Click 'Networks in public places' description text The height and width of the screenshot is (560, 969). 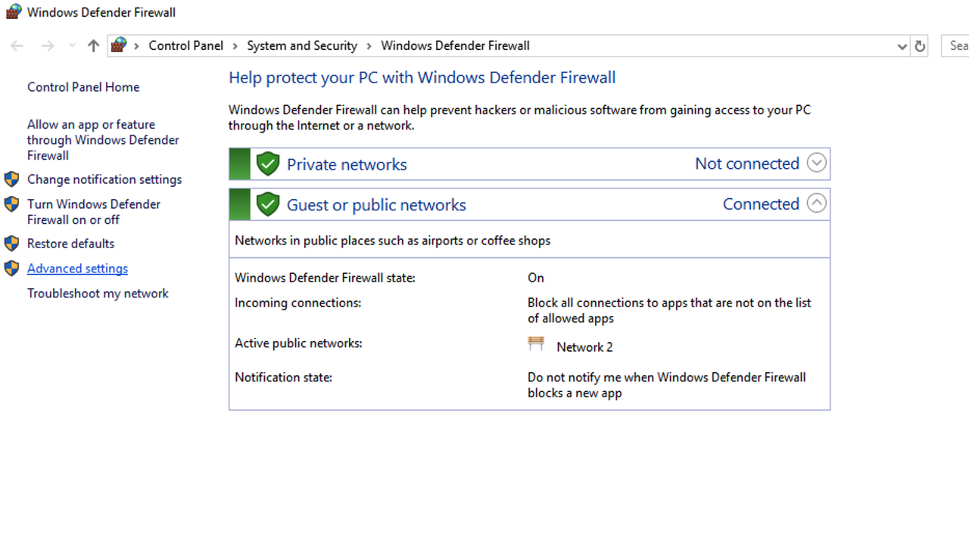393,241
